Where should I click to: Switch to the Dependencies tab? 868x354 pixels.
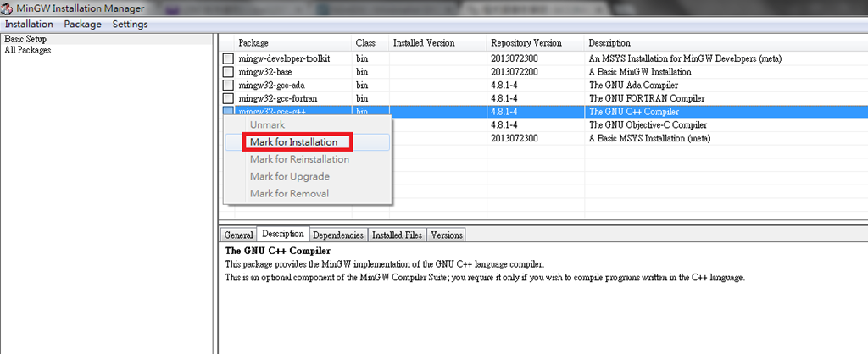(x=338, y=235)
